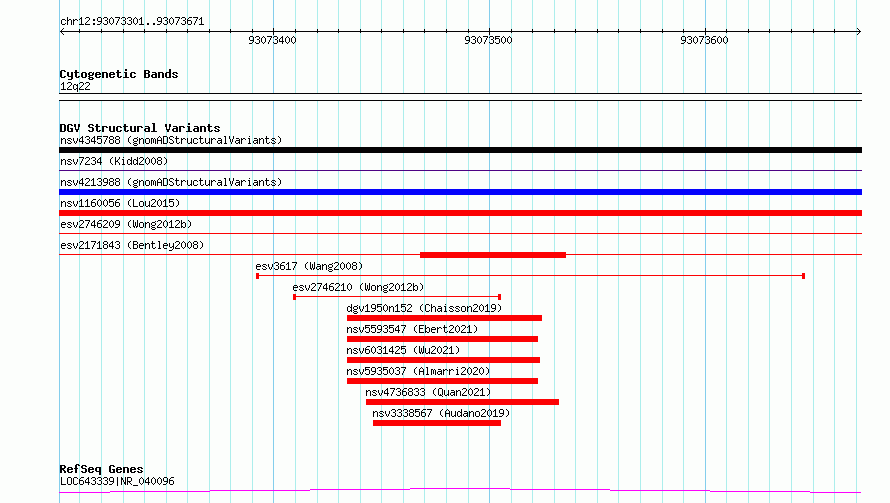Viewport: 890px width, 503px height.
Task: Click the thin red line of esv2746210
Action: (x=397, y=297)
